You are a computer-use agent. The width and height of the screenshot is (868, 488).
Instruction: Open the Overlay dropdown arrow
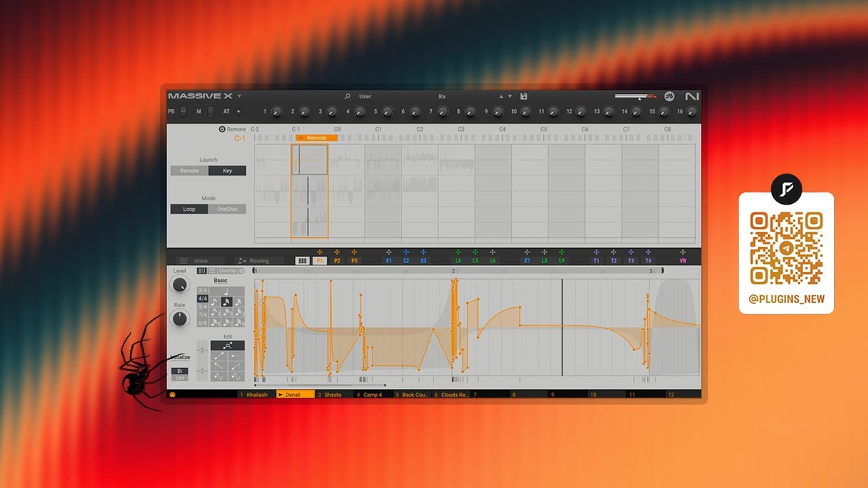(x=242, y=270)
